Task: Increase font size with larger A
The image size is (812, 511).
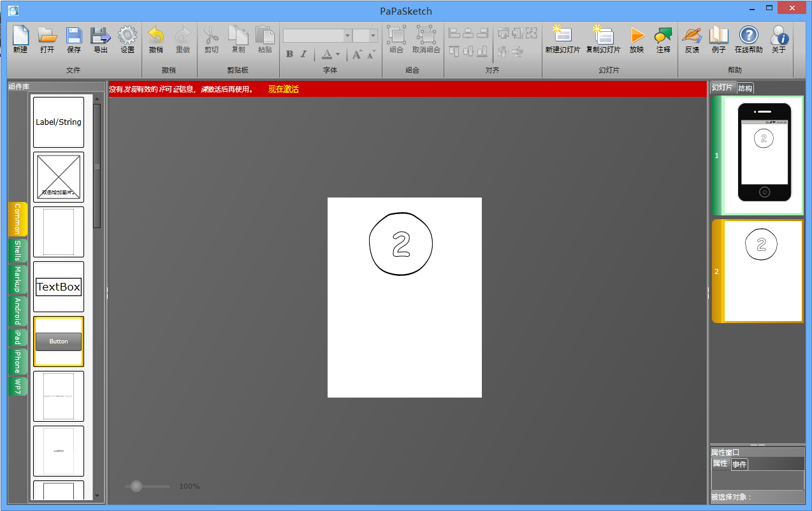Action: coord(357,54)
